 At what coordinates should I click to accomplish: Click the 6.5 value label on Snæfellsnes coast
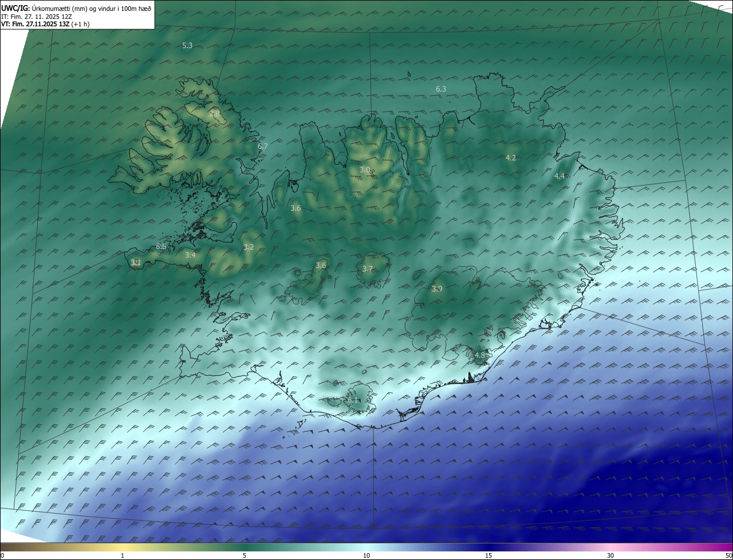coord(161,246)
